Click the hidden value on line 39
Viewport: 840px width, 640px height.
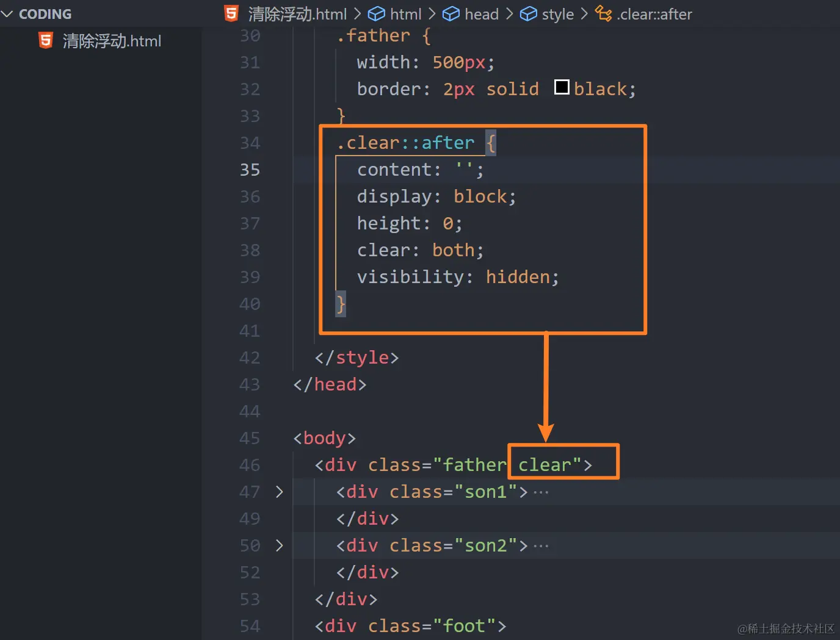click(x=518, y=277)
